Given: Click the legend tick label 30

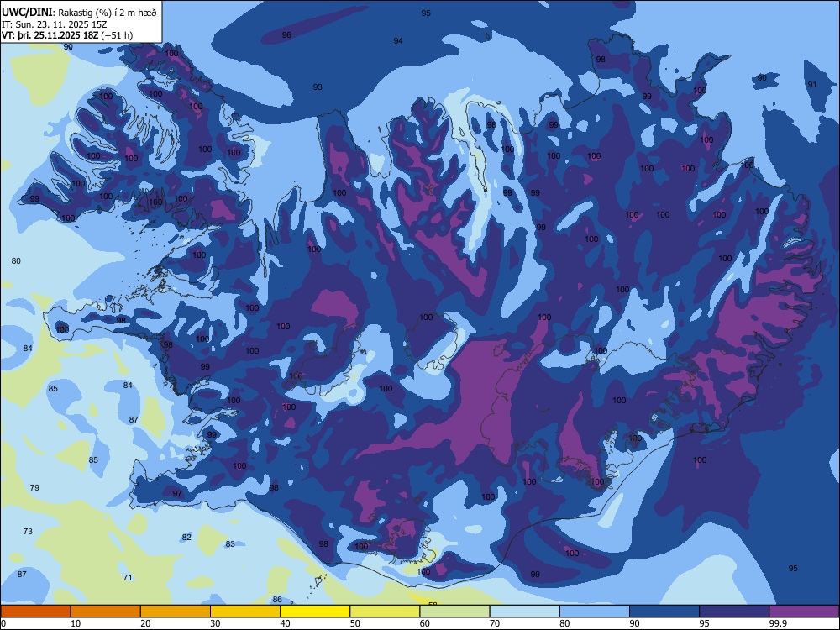Looking at the screenshot, I should [x=215, y=623].
